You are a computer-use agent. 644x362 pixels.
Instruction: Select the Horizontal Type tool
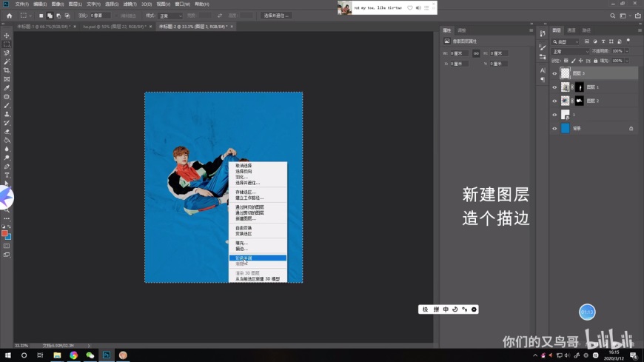point(7,175)
